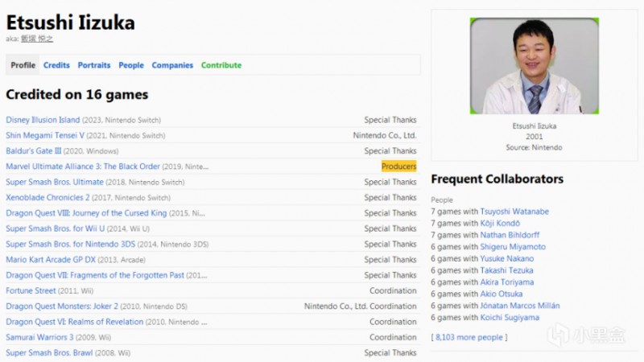Go to the Companies tab
This screenshot has height=362, width=644.
point(172,65)
